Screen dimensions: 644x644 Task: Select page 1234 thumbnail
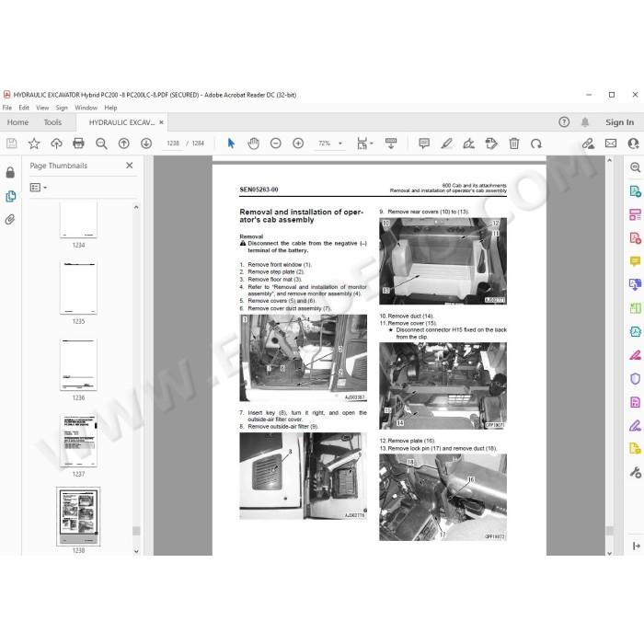[78, 220]
